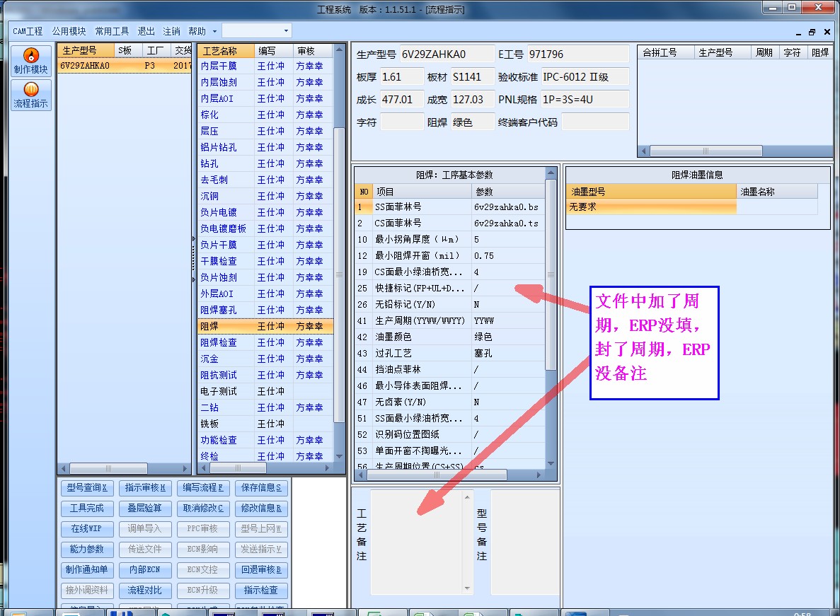This screenshot has height=616, width=840.
Task: Click the 退出 menu item
Action: coord(146,31)
